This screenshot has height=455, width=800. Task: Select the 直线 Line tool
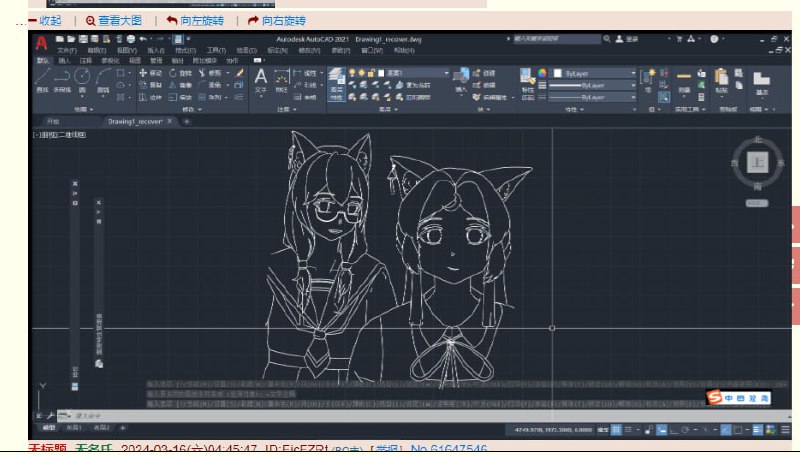(x=42, y=81)
